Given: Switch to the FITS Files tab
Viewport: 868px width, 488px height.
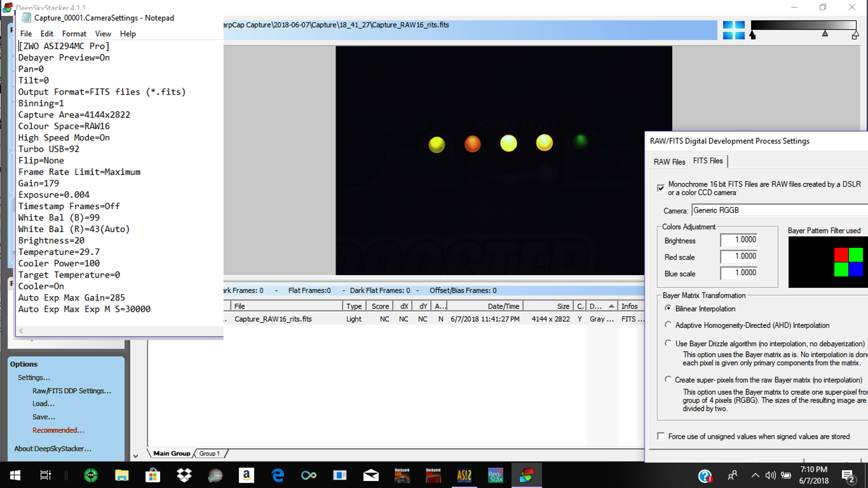Looking at the screenshot, I should tap(708, 161).
